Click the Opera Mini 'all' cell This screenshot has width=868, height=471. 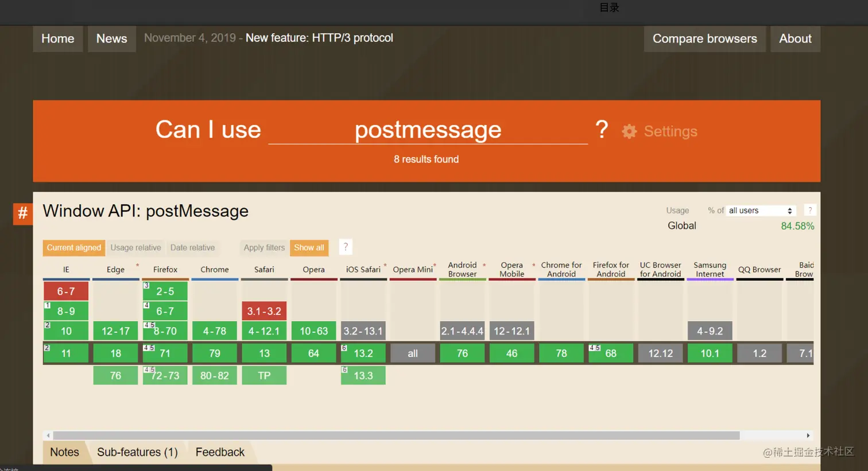[x=413, y=353]
